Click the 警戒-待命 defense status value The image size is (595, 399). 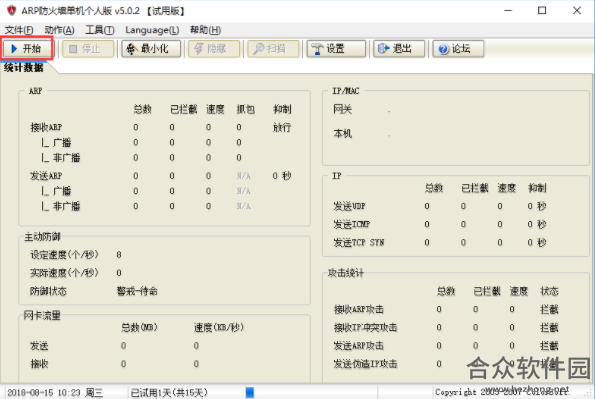[137, 291]
